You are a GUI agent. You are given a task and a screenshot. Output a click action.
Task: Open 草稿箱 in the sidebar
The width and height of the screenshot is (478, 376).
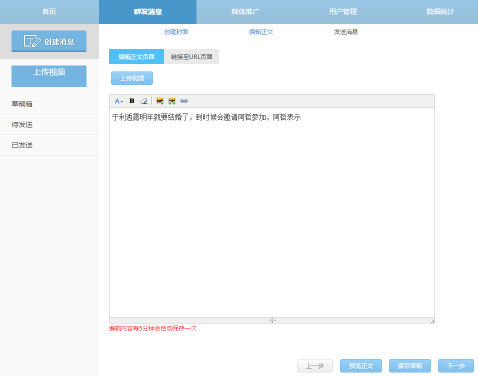pos(22,104)
